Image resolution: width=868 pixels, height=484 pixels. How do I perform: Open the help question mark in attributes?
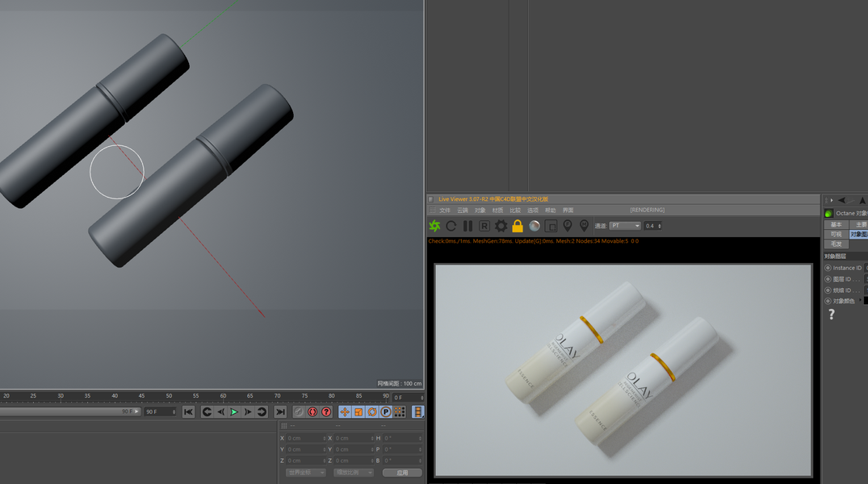tap(831, 314)
